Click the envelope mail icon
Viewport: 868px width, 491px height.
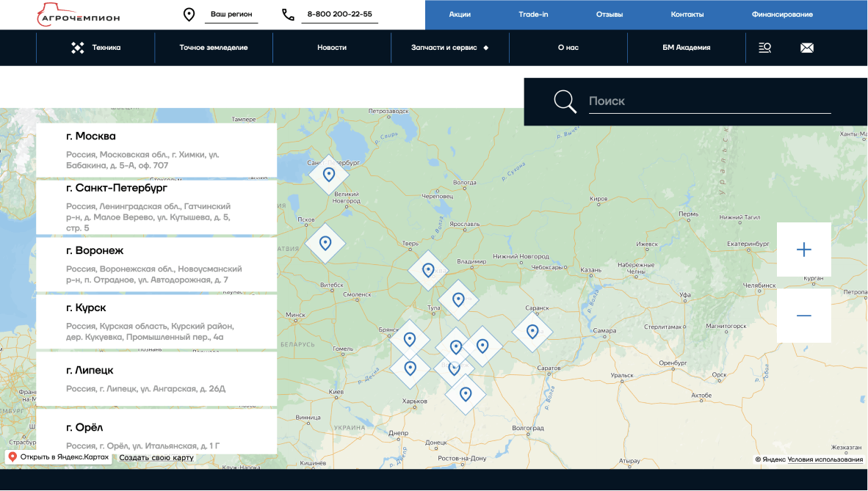807,48
